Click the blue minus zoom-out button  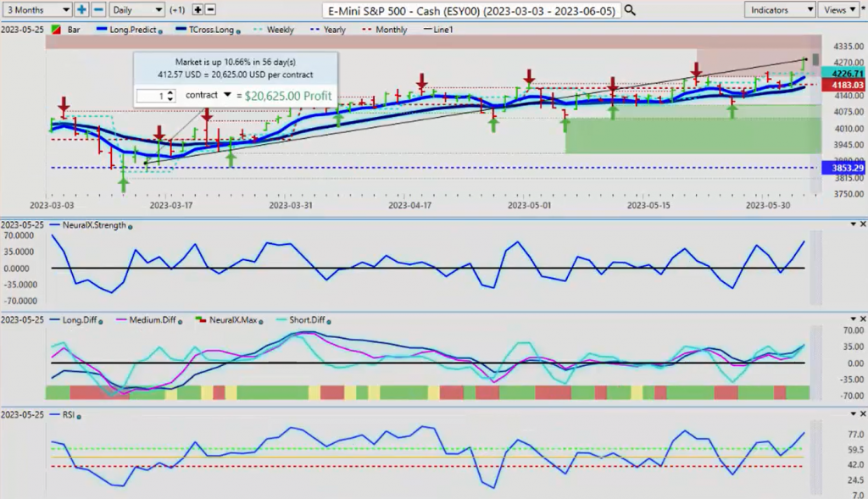[x=98, y=10]
